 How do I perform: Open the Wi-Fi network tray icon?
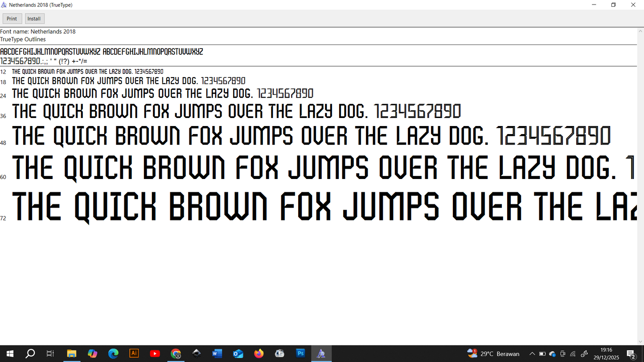(573, 354)
